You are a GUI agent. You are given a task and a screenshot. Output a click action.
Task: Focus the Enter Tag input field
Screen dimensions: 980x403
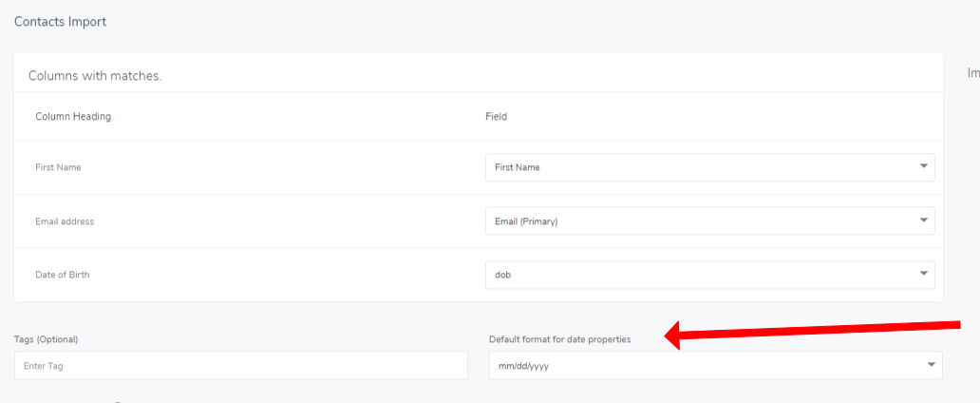pyautogui.click(x=240, y=365)
